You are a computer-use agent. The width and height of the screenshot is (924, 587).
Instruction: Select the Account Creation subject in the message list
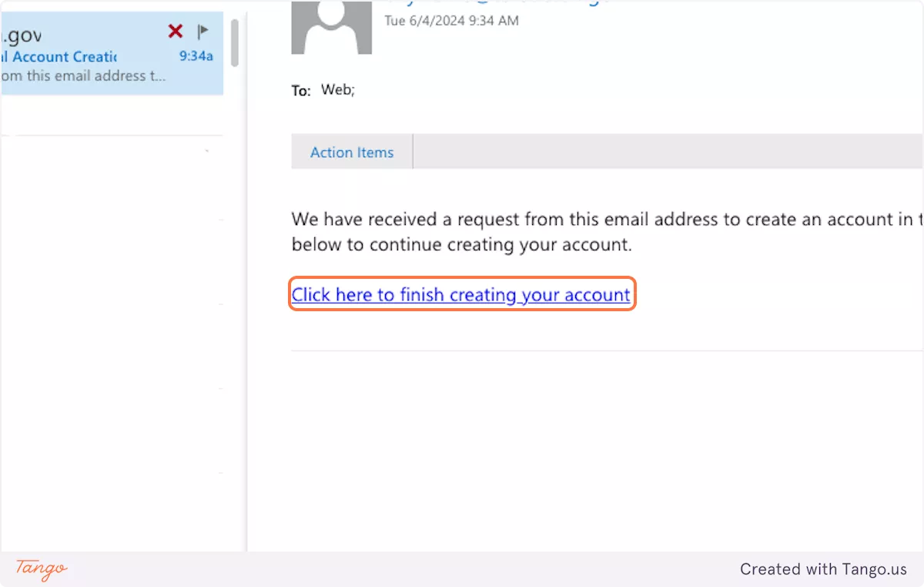62,56
